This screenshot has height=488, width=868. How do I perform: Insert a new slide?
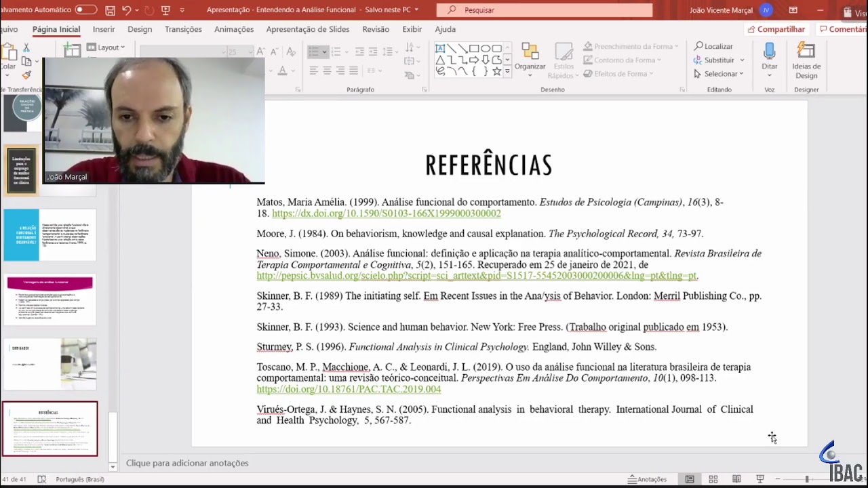(71, 49)
